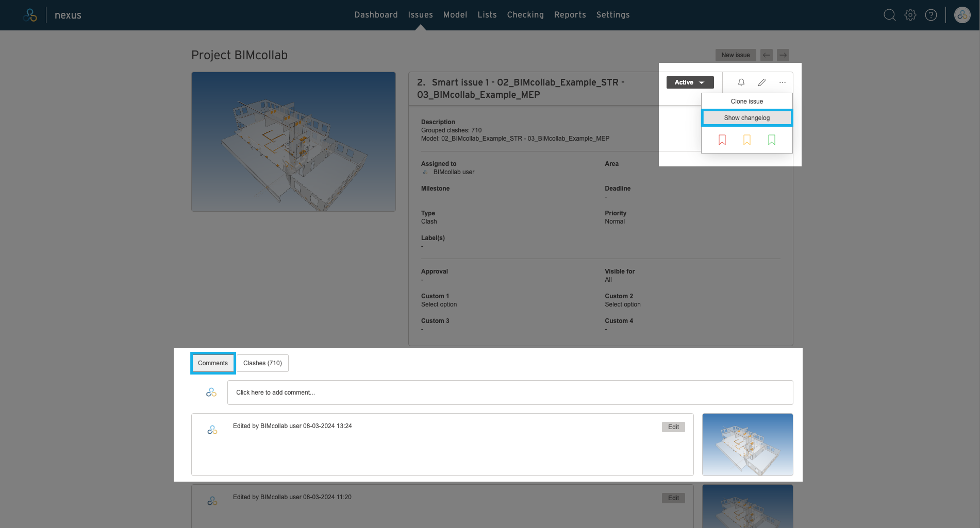The height and width of the screenshot is (528, 980).
Task: Open the 11:20 comment viewpoint thumbnail
Action: click(748, 506)
